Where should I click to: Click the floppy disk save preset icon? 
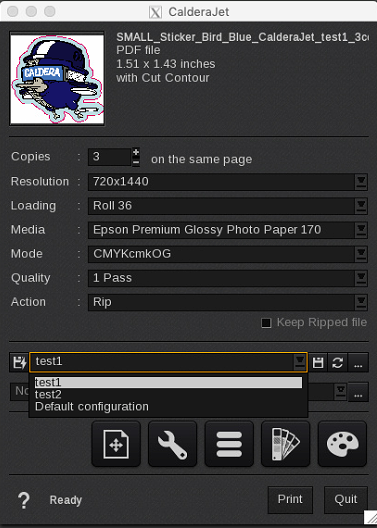[318, 363]
